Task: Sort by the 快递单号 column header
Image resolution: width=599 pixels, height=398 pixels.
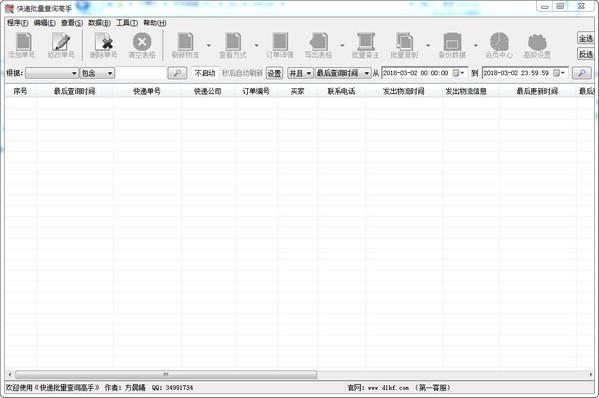Action: click(x=147, y=91)
